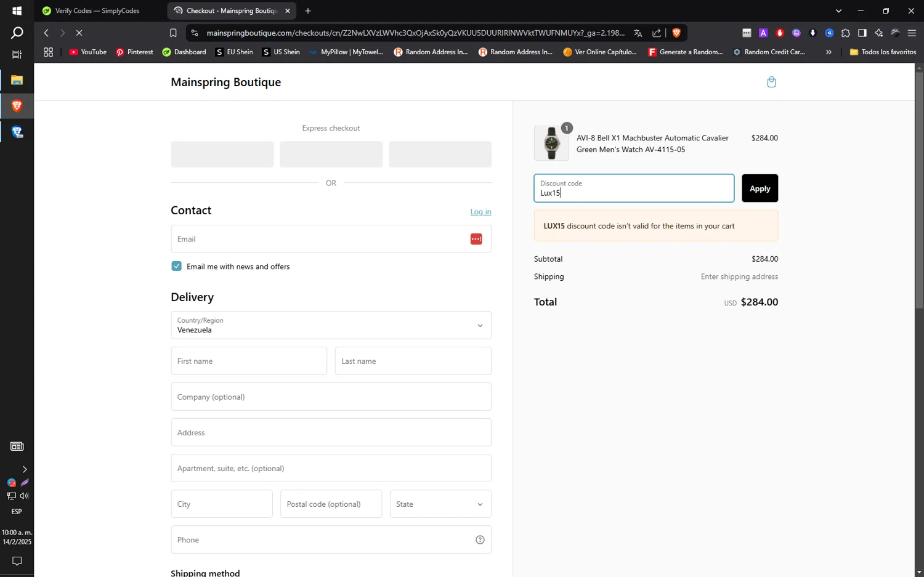
Task: Open Pinterest bookmark
Action: 134,52
